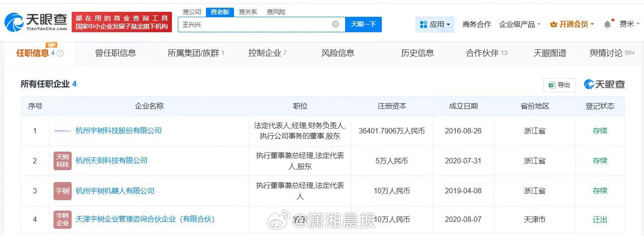
Task: Click the 天眼一下 search button
Action: (363, 25)
